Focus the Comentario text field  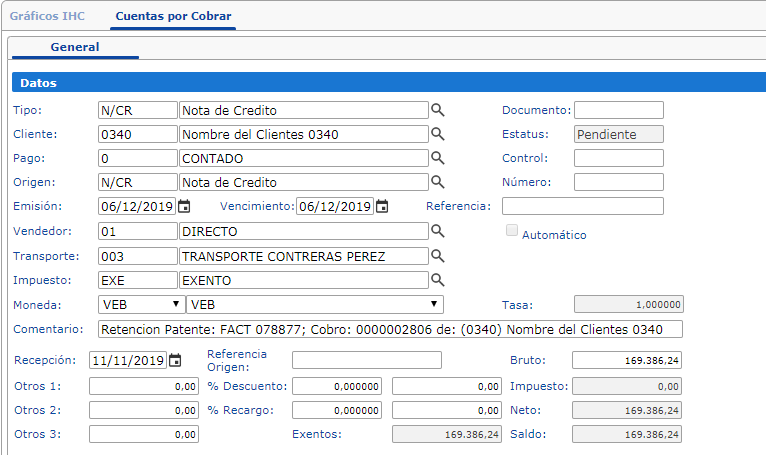click(x=390, y=329)
